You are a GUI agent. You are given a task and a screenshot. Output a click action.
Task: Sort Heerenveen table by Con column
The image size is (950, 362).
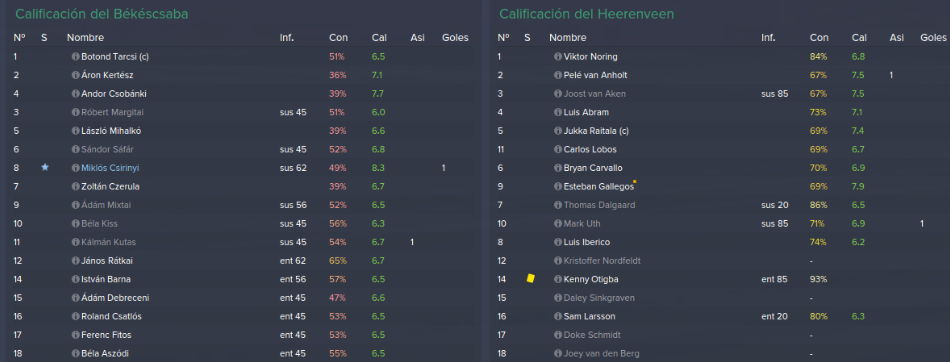tap(819, 38)
